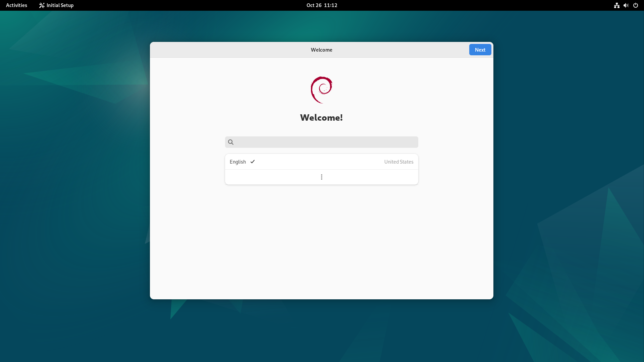Keep English checked in the language list
This screenshot has width=644, height=362.
[252, 162]
